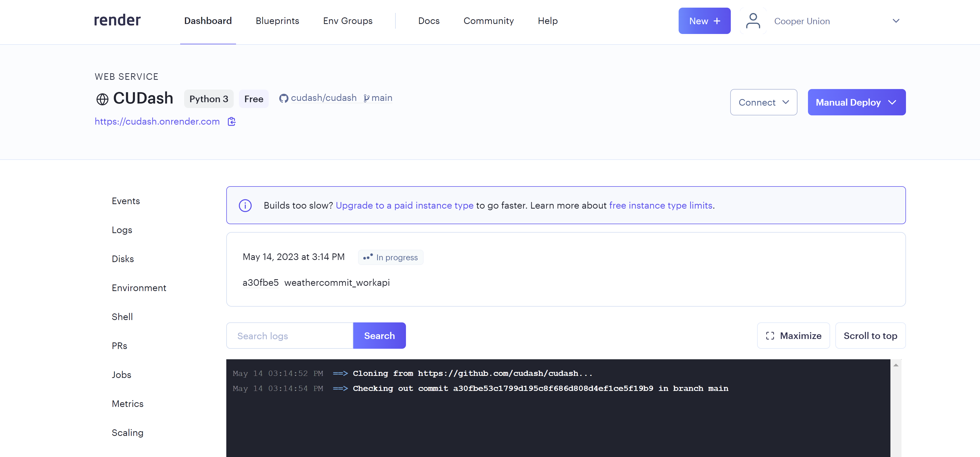
Task: Open the cudash.onrender.com link
Action: click(157, 121)
